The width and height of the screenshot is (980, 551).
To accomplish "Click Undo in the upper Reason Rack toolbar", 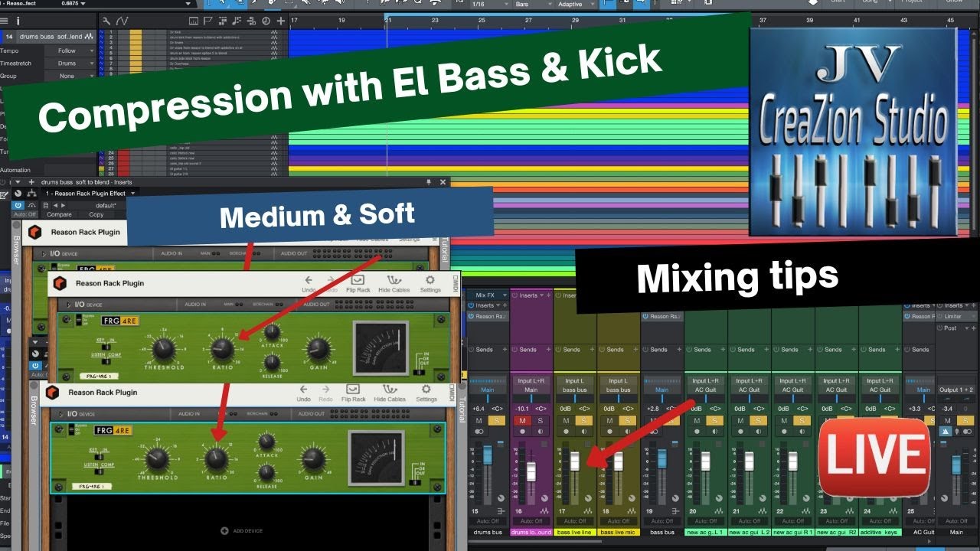I will point(309,284).
